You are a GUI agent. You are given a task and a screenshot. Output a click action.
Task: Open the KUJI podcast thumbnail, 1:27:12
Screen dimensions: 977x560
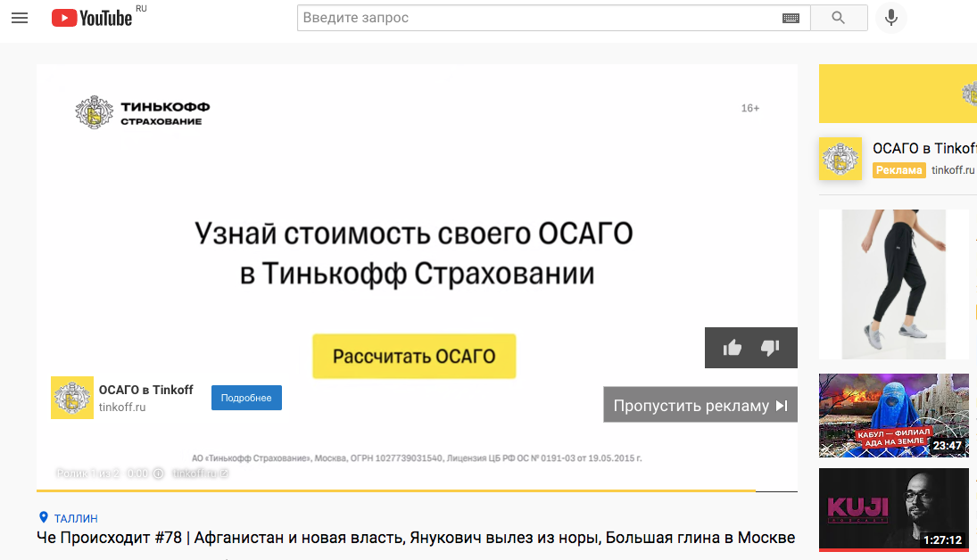(x=893, y=509)
